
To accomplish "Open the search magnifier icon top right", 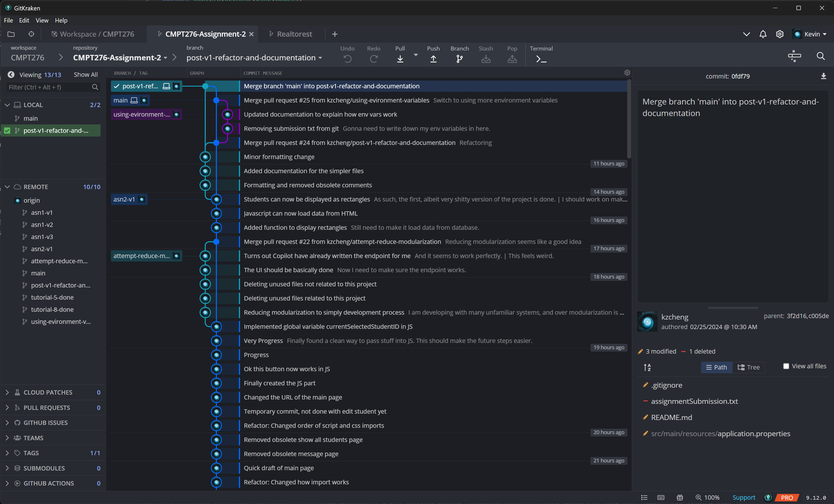I will pos(820,56).
